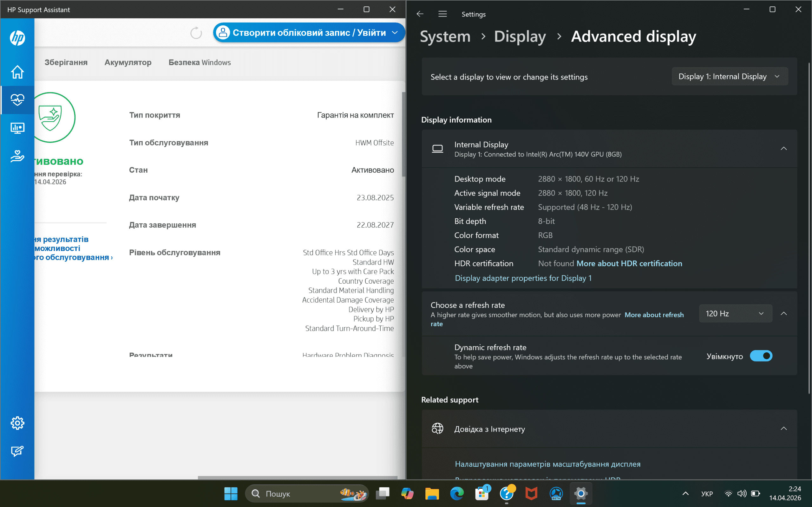Select the health heartbeat sidebar icon
This screenshot has height=507, width=812.
17,100
